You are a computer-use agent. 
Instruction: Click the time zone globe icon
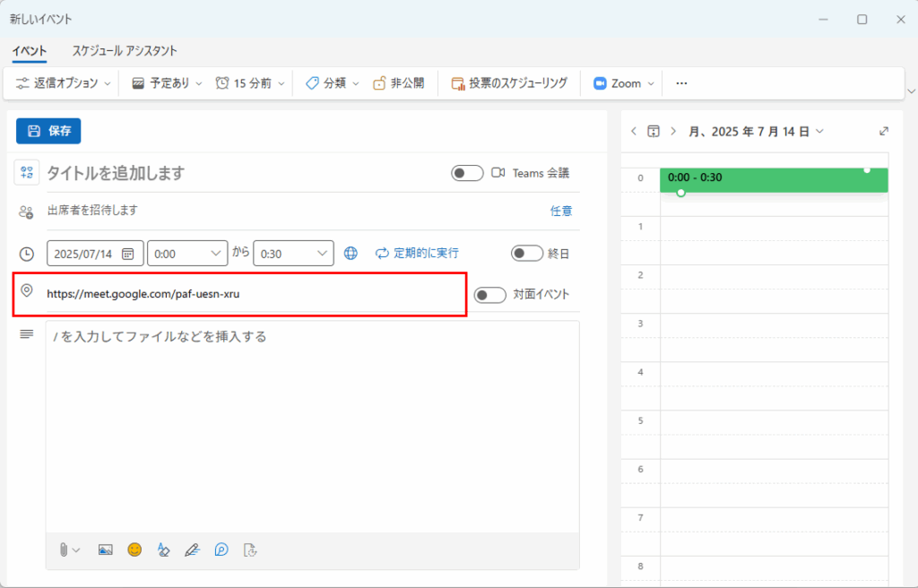pyautogui.click(x=351, y=254)
